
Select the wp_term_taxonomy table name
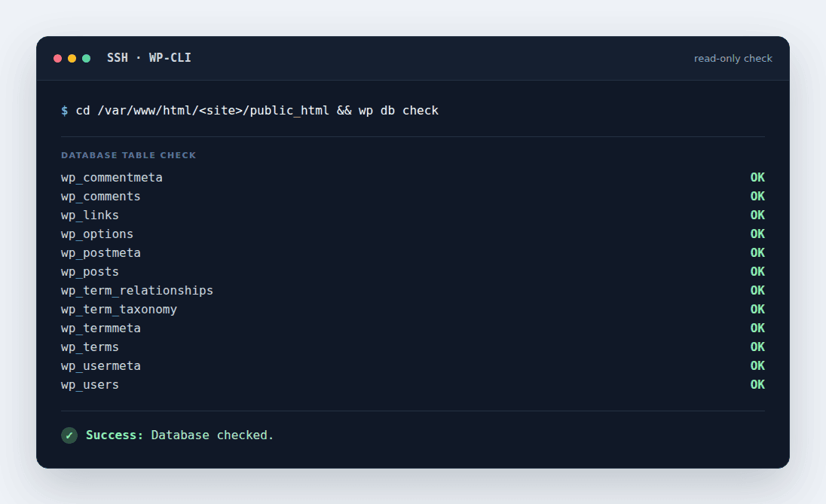[119, 309]
